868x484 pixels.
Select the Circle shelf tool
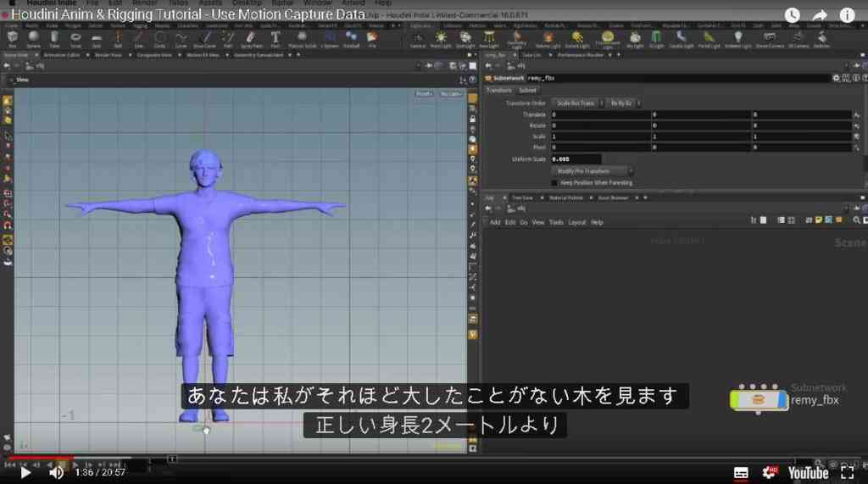[x=160, y=39]
